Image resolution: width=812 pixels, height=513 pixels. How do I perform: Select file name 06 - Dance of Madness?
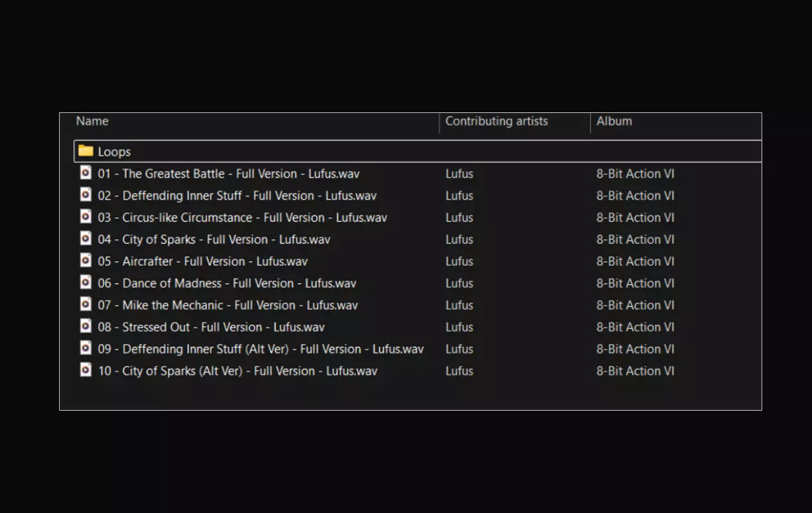pyautogui.click(x=227, y=283)
